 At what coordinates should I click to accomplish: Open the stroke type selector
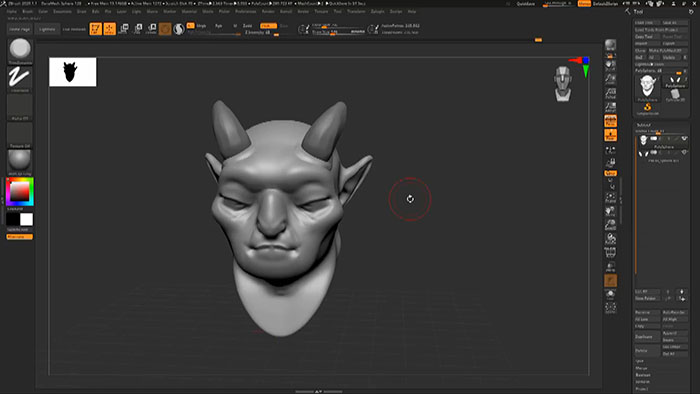(x=20, y=78)
